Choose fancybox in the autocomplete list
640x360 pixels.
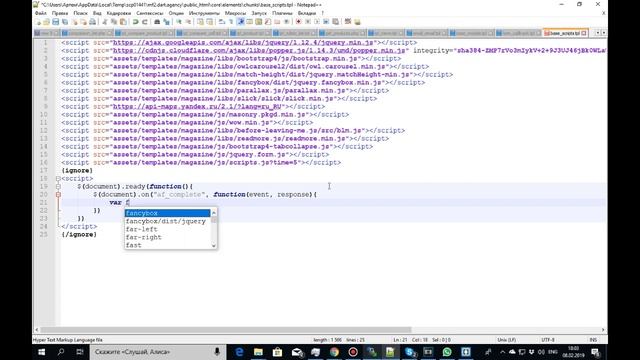click(167, 213)
